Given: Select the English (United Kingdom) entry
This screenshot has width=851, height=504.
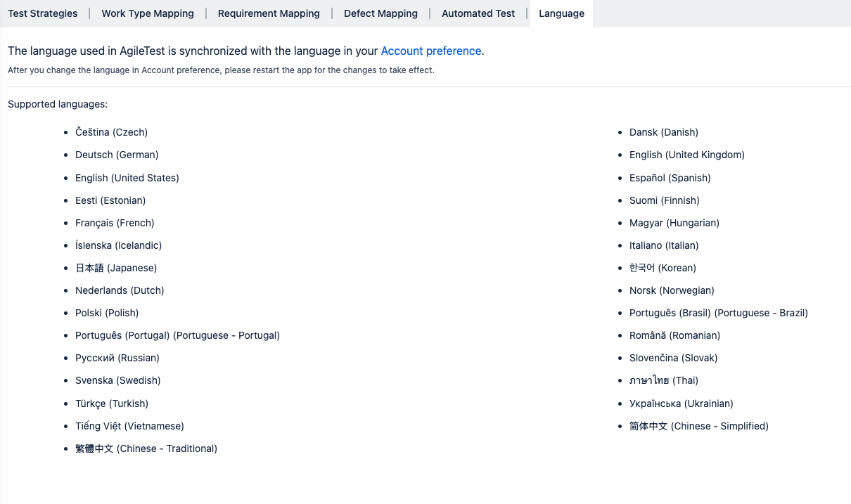Looking at the screenshot, I should click(686, 155).
